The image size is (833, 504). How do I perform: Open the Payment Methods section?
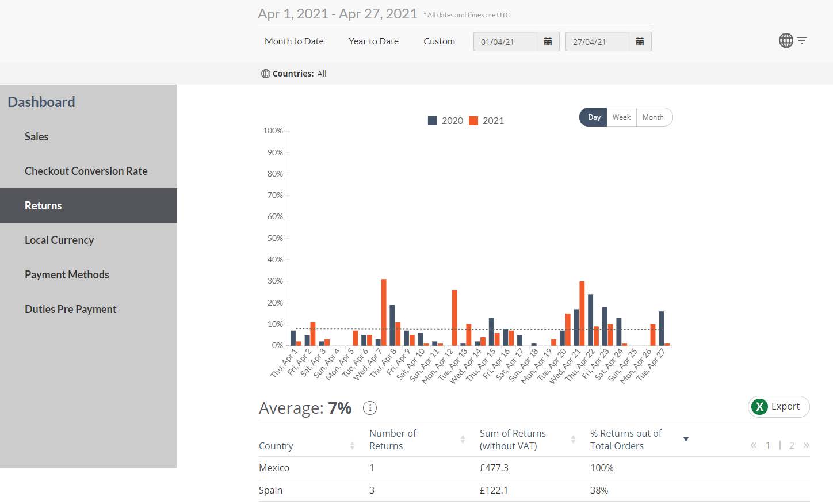click(89, 274)
